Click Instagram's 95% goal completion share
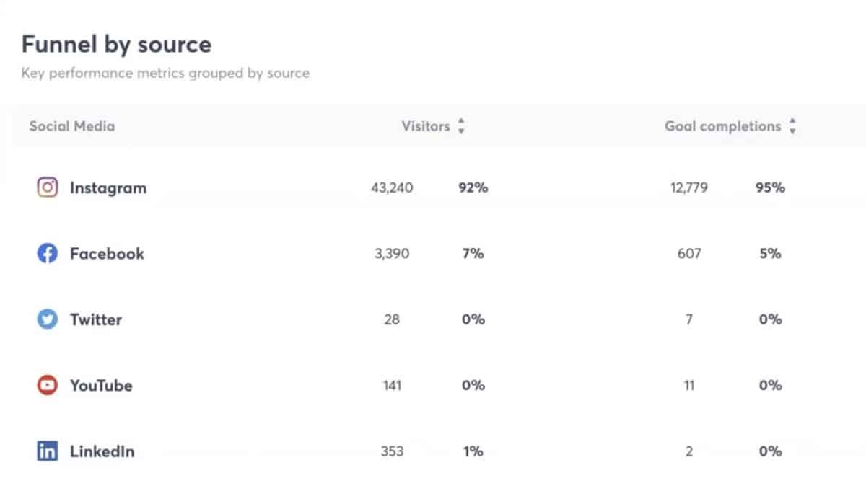This screenshot has height=504, width=866. point(770,188)
